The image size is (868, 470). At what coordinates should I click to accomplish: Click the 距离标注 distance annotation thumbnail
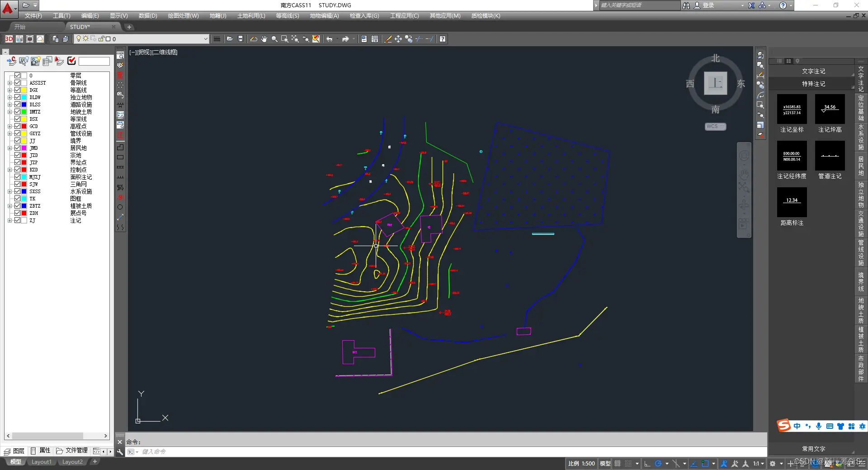click(x=792, y=202)
